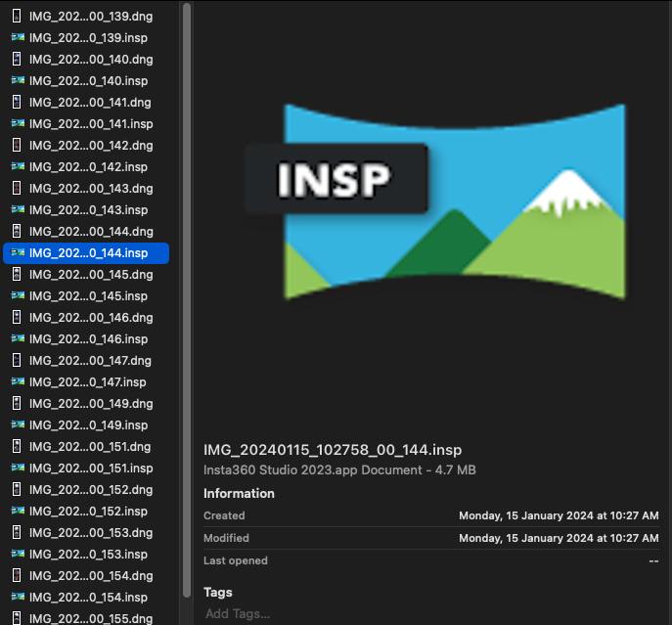Click the file icon of IMG_202...00_145.dng

click(17, 274)
